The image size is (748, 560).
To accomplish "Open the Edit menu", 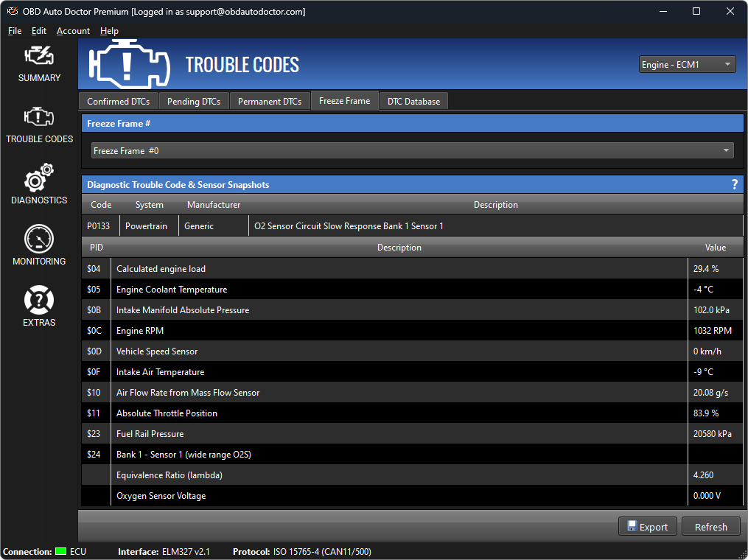I will pyautogui.click(x=38, y=30).
